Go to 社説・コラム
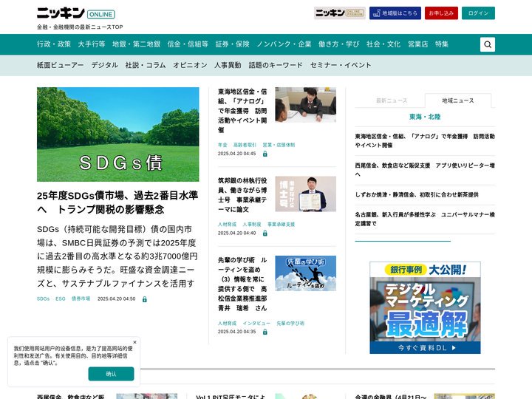Screen dimensions: 532x399 point(146,65)
